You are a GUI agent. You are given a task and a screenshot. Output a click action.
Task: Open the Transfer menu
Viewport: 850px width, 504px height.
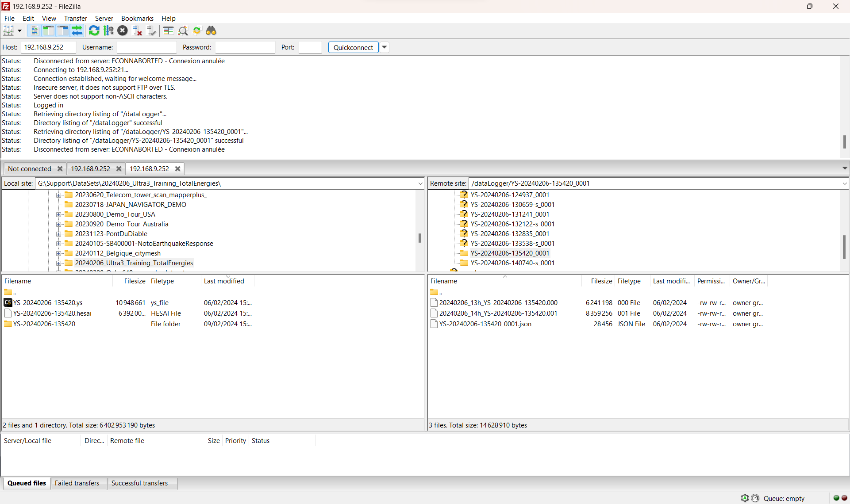(75, 18)
